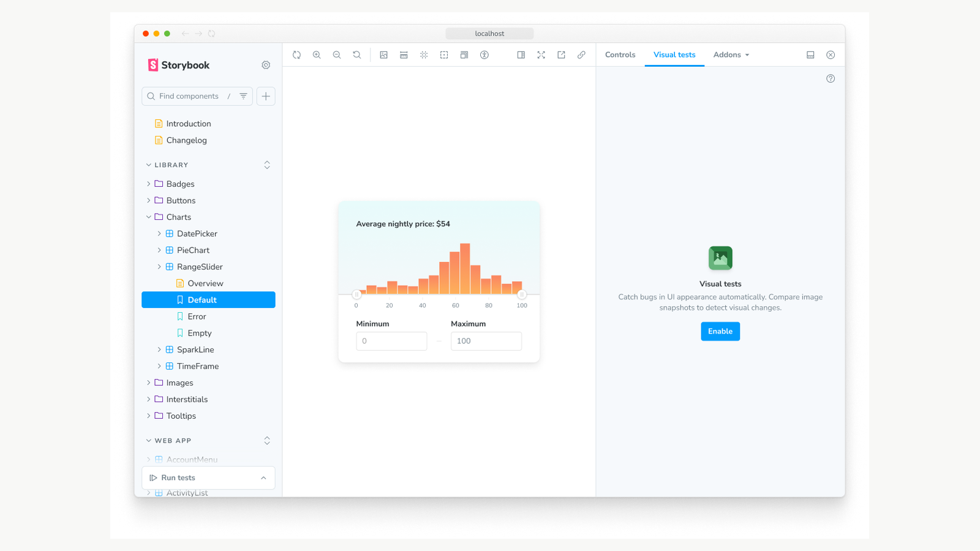
Task: Collapse the Run tests panel chevron
Action: point(263,478)
